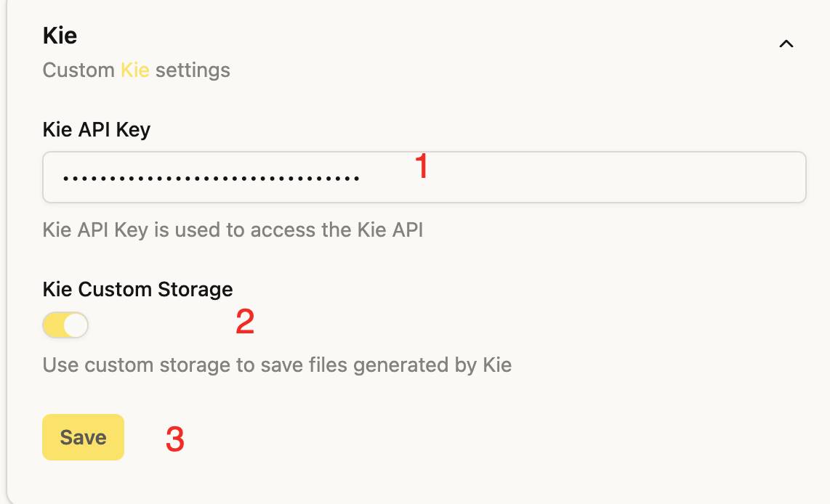Click the yellow highlighted Kie word in subtitle

[134, 70]
